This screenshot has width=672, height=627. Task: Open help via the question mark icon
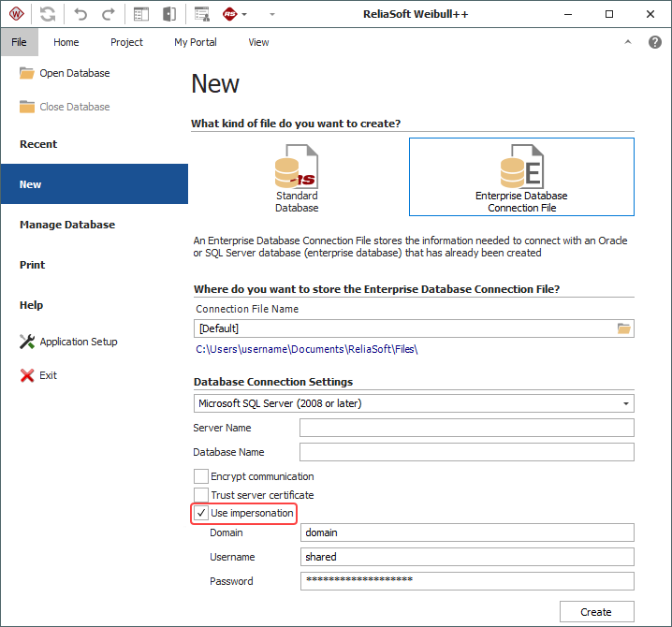coord(655,42)
